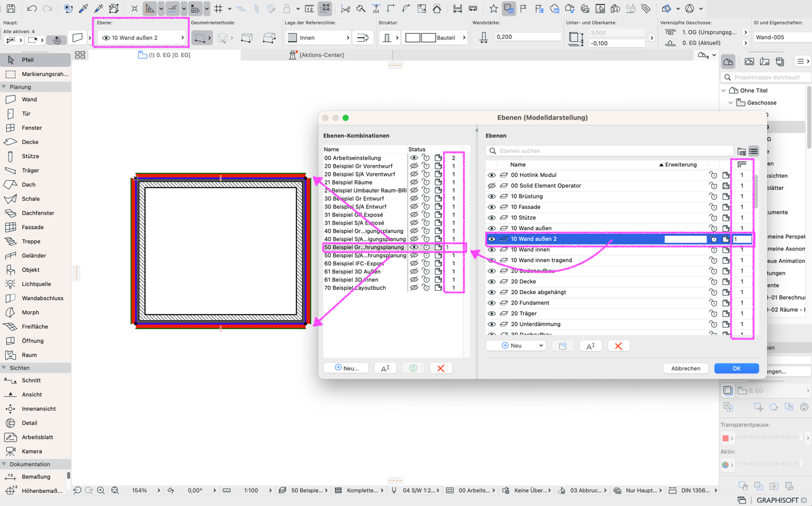Click the rename icon in the Ebenen list

pyautogui.click(x=591, y=346)
